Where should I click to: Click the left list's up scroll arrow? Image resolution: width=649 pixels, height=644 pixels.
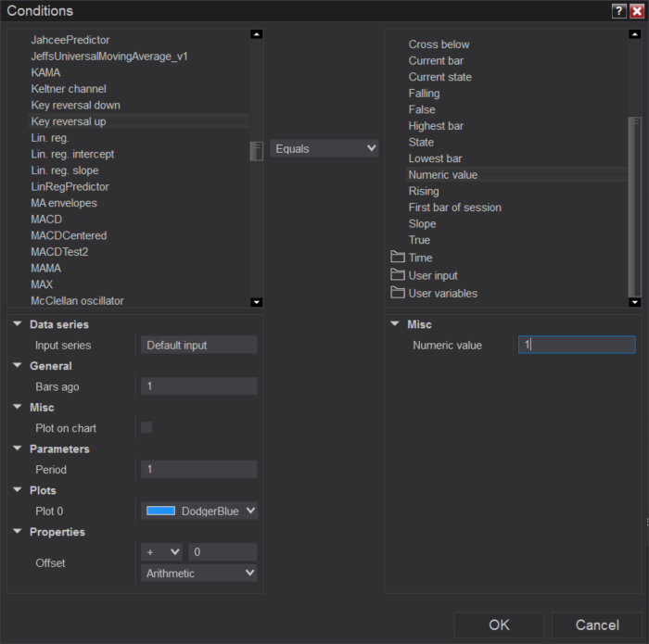(257, 34)
